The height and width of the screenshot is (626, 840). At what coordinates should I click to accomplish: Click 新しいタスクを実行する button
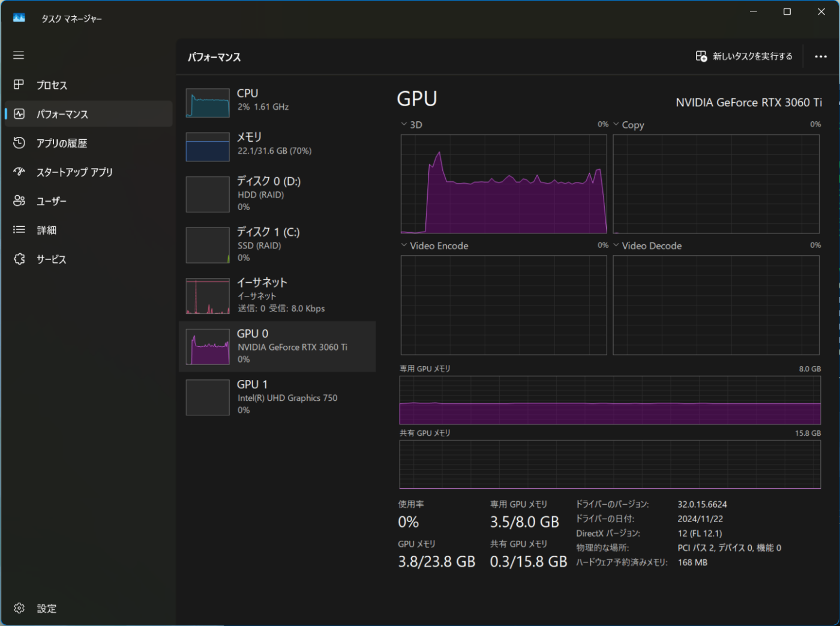click(744, 56)
